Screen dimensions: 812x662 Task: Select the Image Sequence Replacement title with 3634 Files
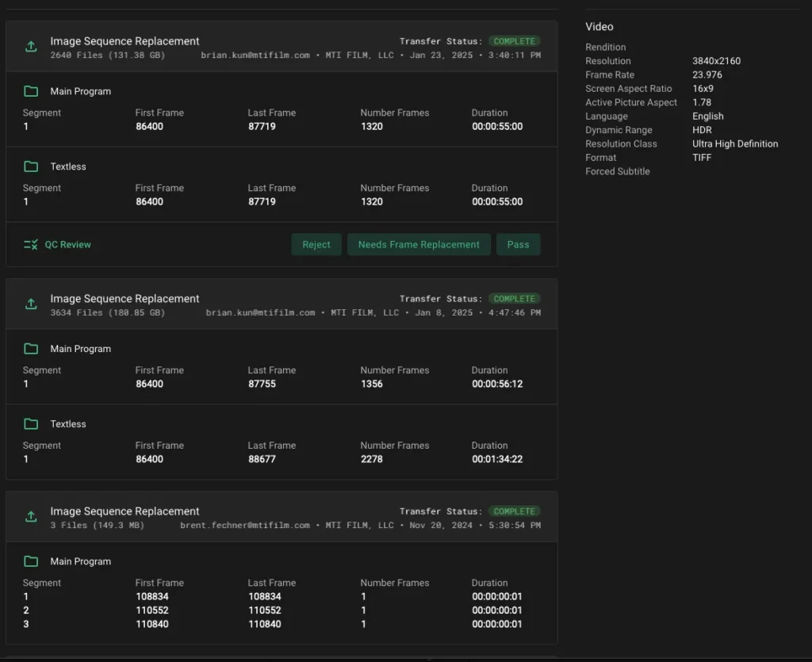(x=124, y=299)
